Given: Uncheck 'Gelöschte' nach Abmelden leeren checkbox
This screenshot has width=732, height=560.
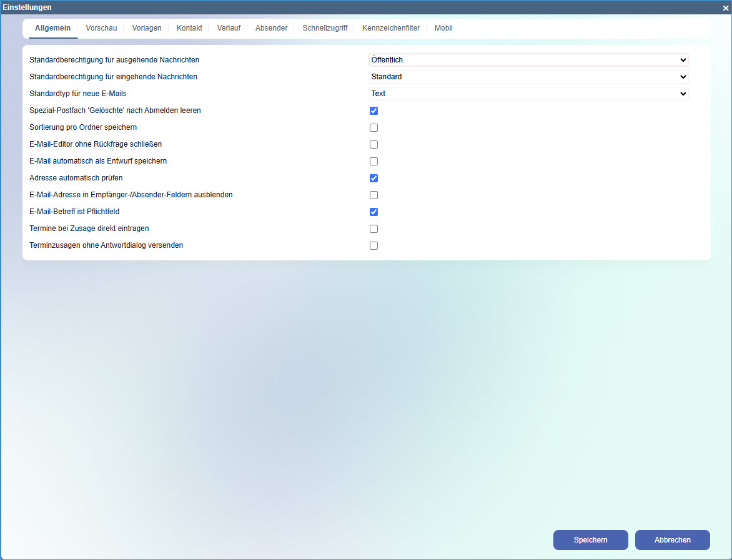Looking at the screenshot, I should [373, 111].
